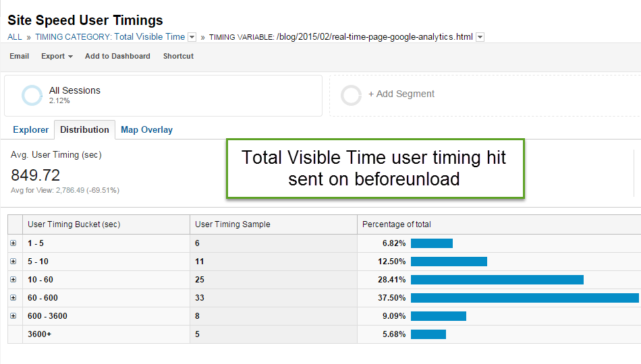Click the Email button
641x364 pixels.
point(19,56)
